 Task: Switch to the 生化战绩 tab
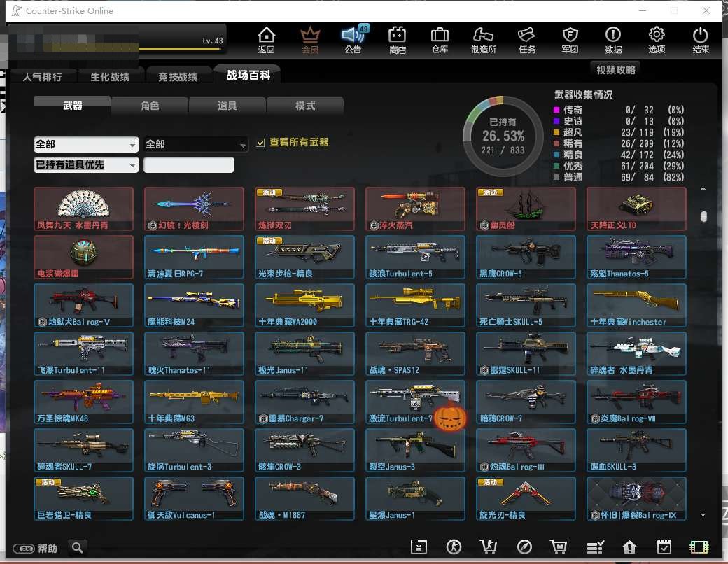click(x=110, y=76)
